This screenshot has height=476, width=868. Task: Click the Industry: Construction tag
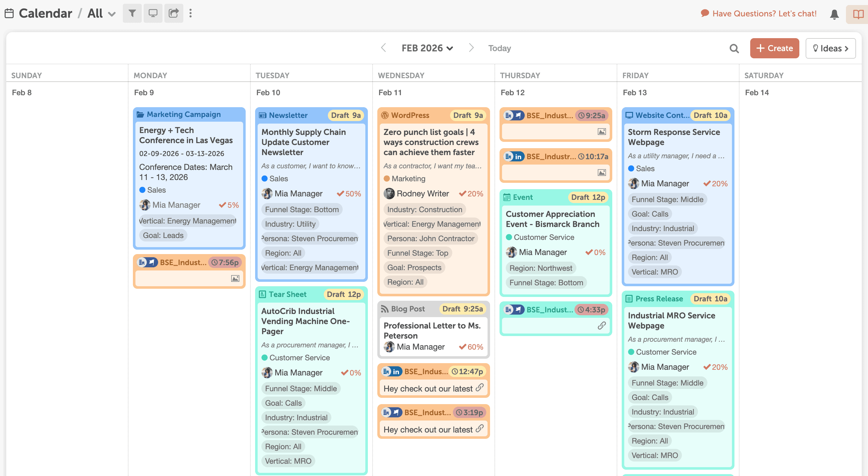pyautogui.click(x=425, y=210)
